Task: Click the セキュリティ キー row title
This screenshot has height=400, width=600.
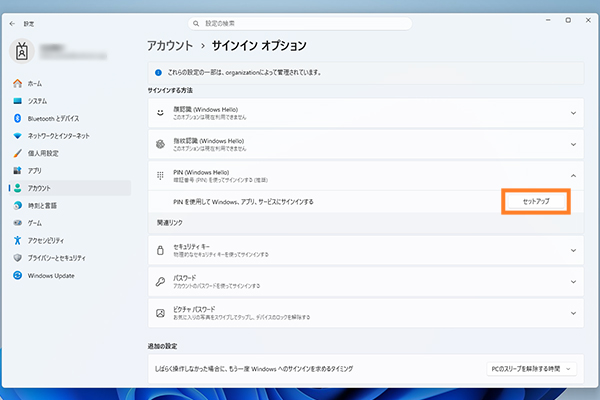Action: 191,247
